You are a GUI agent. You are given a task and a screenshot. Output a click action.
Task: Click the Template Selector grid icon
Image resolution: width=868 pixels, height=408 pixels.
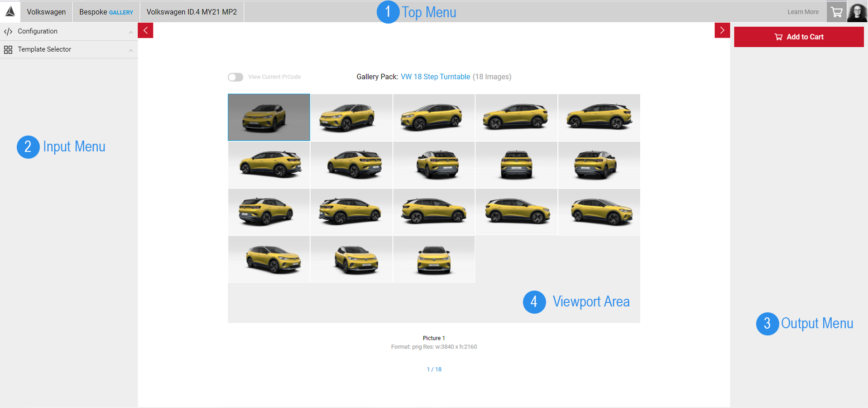(x=8, y=49)
